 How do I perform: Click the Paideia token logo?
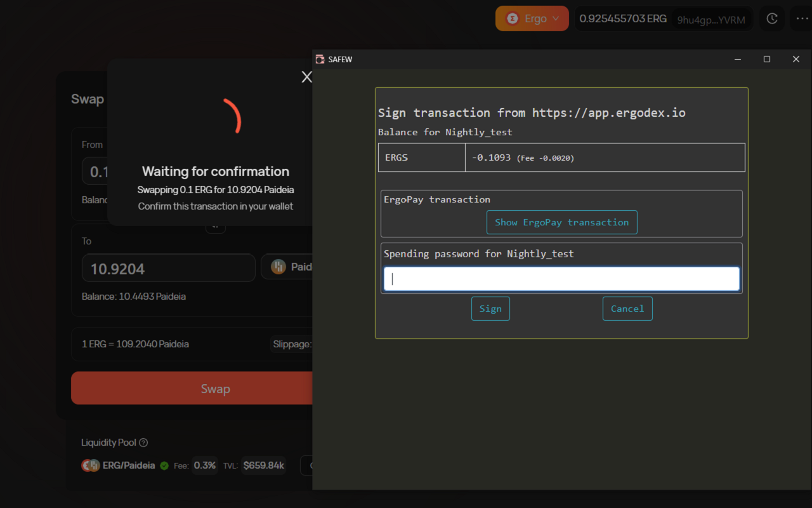click(278, 267)
